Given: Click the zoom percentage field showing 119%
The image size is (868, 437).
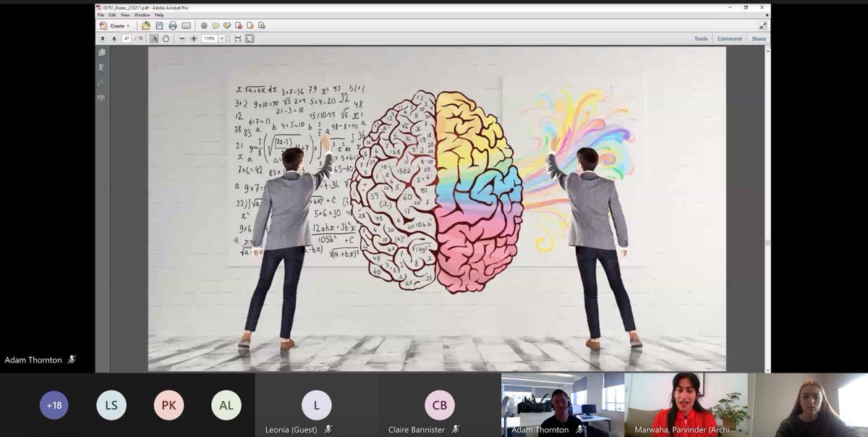Looking at the screenshot, I should tap(210, 38).
